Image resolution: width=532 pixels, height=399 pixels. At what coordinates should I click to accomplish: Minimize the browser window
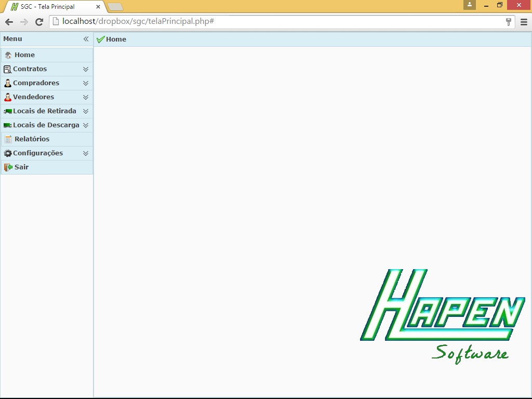coord(486,5)
